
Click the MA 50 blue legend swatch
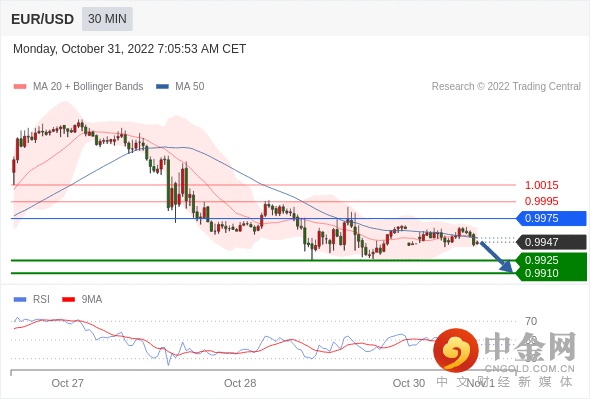point(163,87)
